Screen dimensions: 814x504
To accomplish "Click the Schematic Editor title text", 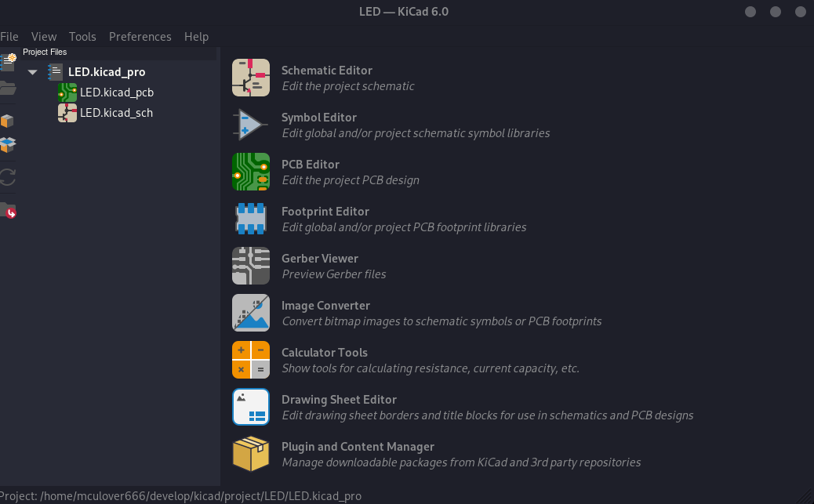I will click(326, 71).
